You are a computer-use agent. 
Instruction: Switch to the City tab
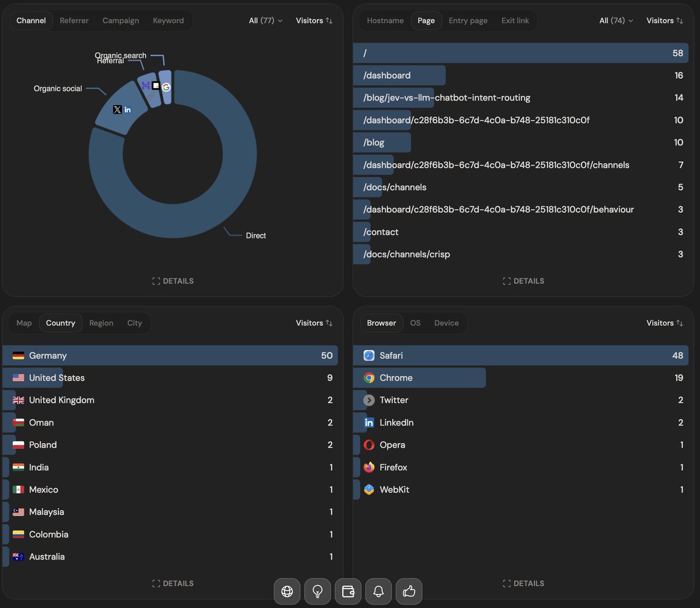coord(135,323)
